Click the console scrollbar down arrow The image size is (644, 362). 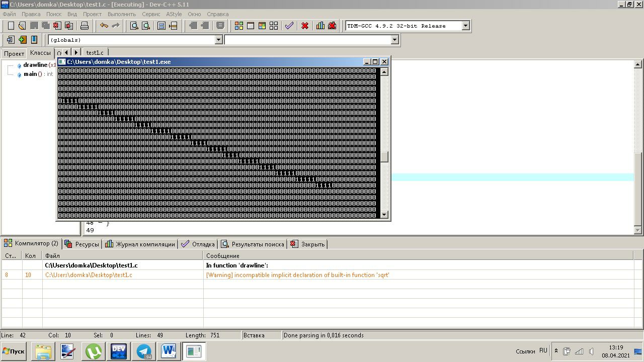point(384,215)
